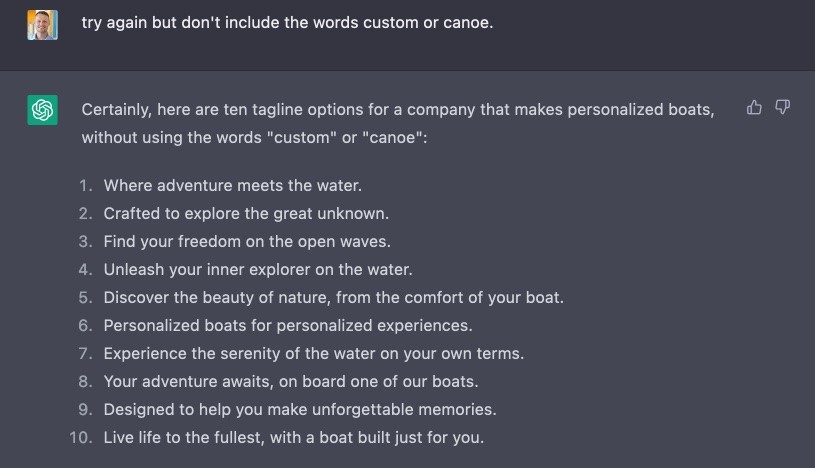
Task: Click the ChatGPT logo avatar
Action: (43, 110)
